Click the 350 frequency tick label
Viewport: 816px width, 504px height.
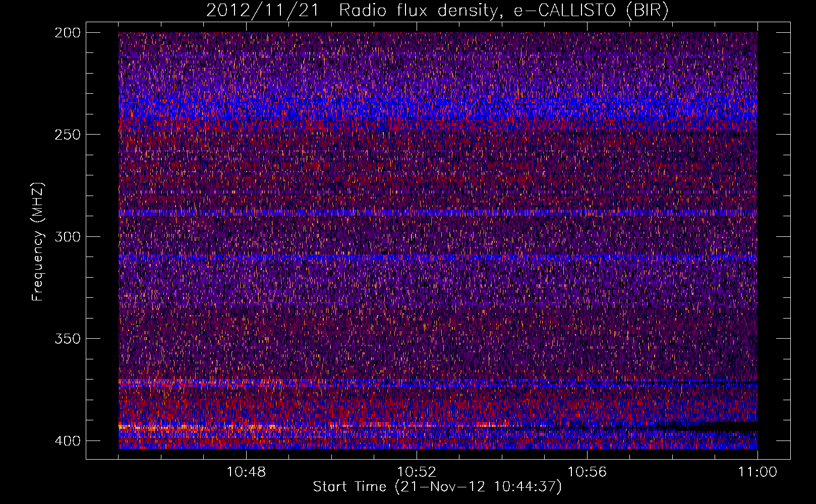pos(67,339)
